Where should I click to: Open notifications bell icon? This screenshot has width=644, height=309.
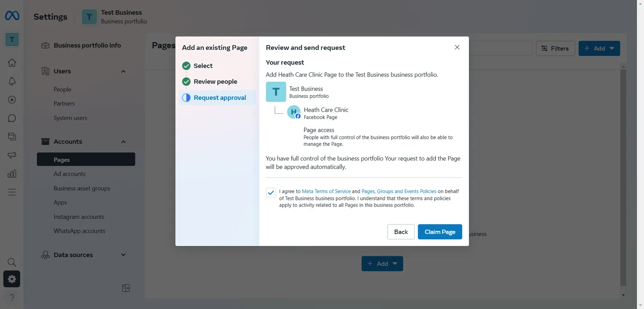coord(12,81)
